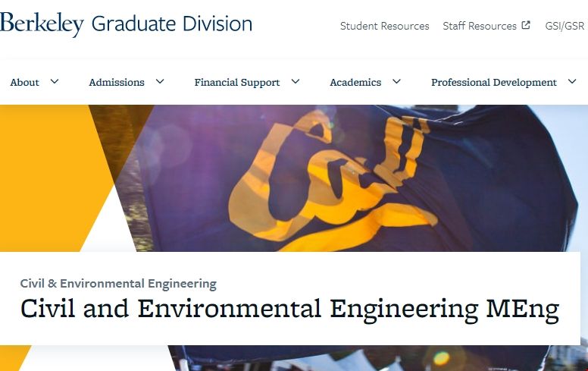Click the Financial Support menu item
Viewport: 588px width, 371px height.
click(x=237, y=83)
